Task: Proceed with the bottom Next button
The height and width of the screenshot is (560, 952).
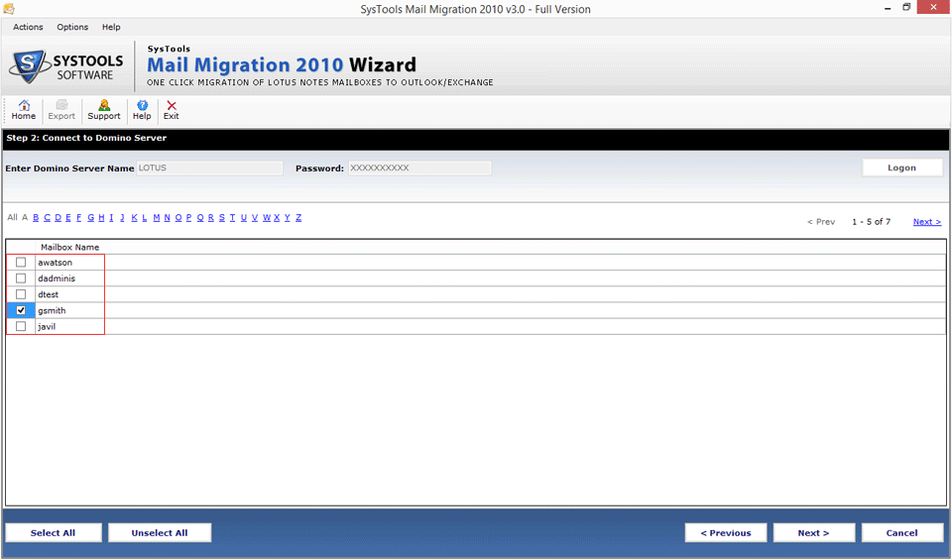Action: (813, 532)
